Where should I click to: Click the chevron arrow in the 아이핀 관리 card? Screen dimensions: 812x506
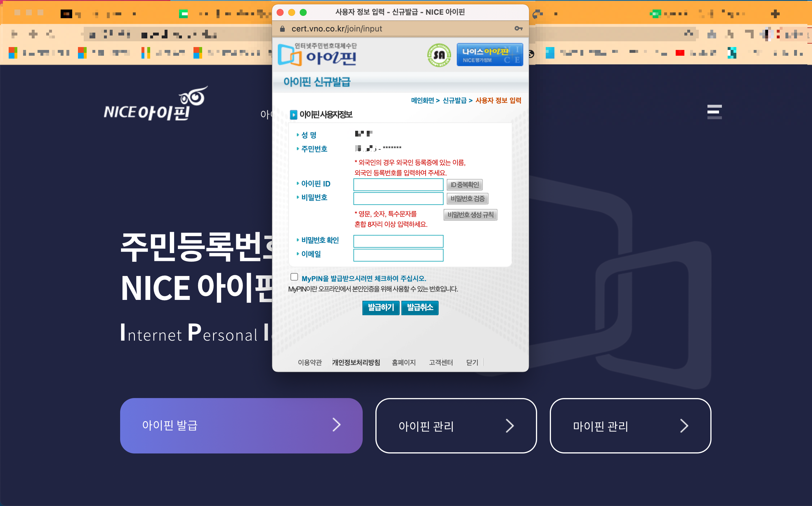(509, 426)
